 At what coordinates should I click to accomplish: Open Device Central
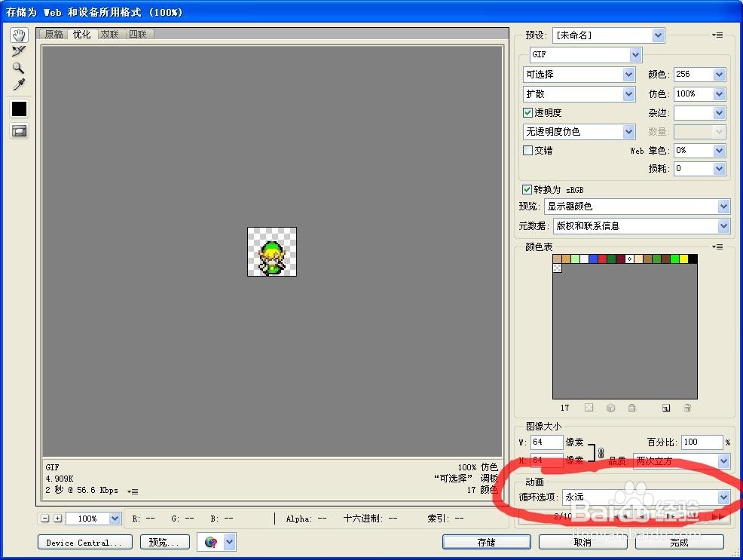84,541
